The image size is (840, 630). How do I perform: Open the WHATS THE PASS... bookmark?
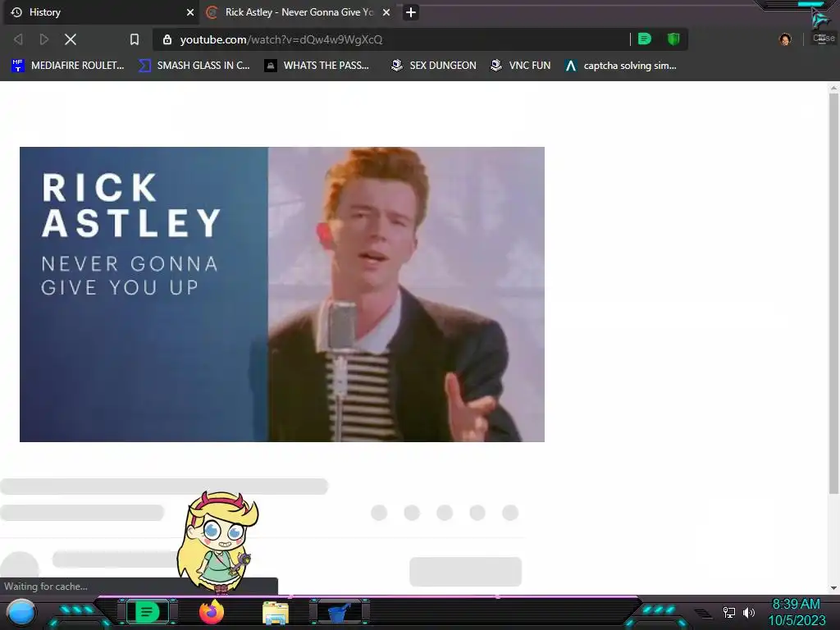(317, 66)
